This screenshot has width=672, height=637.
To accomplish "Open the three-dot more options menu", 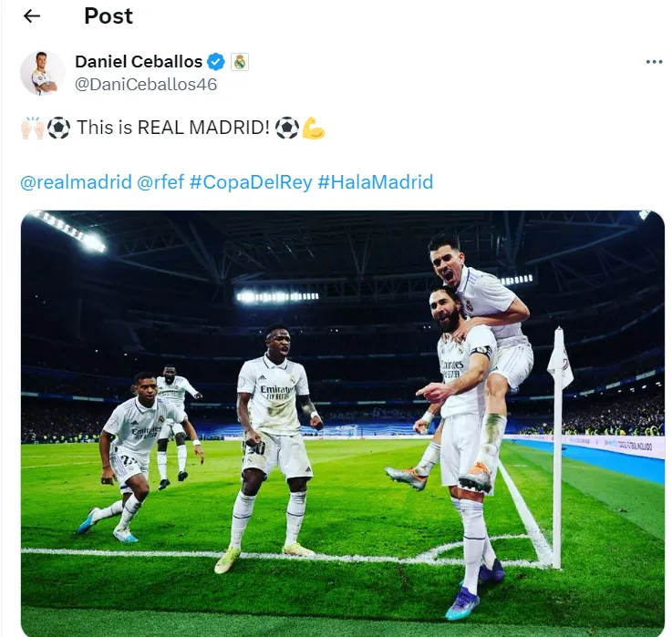I will (x=654, y=62).
